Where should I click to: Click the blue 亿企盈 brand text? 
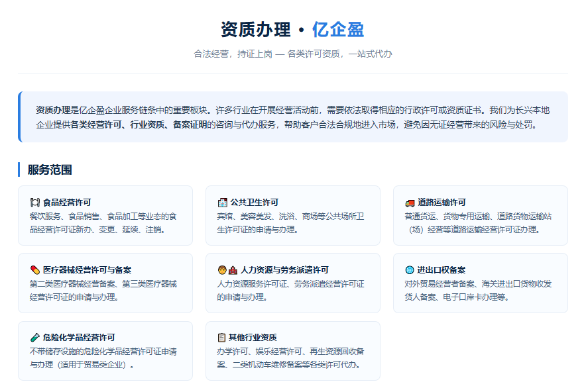tap(338, 30)
